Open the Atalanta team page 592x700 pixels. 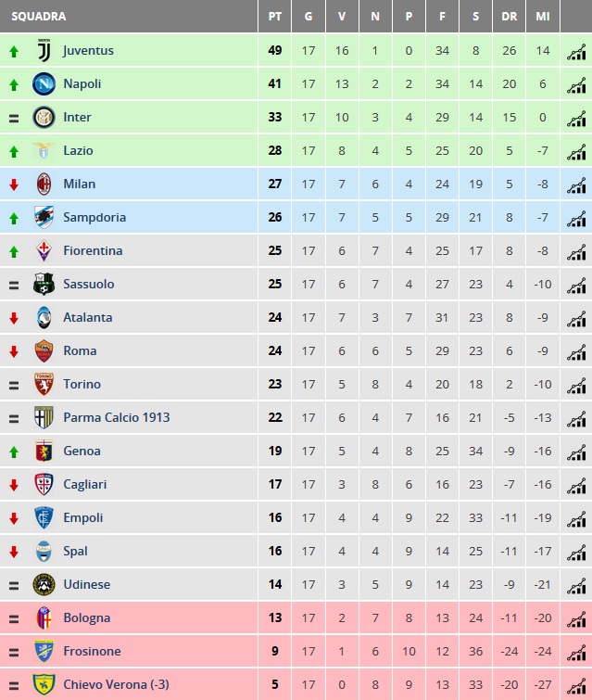click(x=88, y=317)
